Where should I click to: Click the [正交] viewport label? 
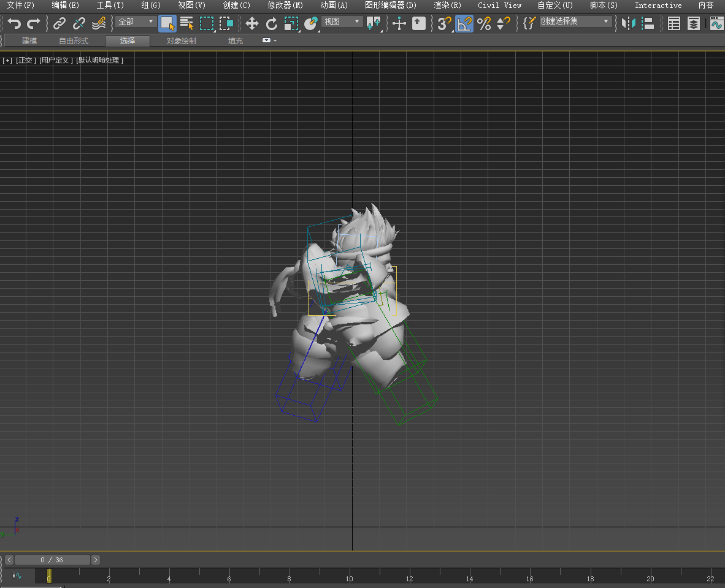click(x=26, y=60)
